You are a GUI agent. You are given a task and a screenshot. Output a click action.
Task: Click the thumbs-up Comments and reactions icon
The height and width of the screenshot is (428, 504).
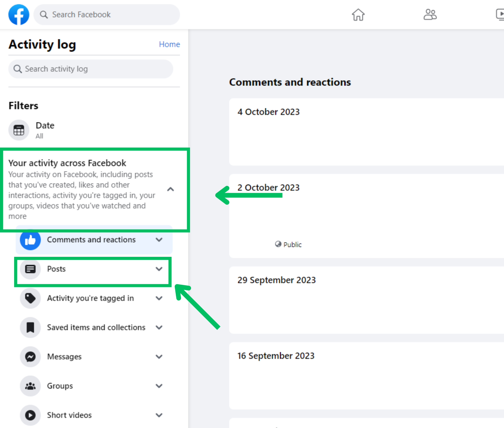tap(30, 240)
